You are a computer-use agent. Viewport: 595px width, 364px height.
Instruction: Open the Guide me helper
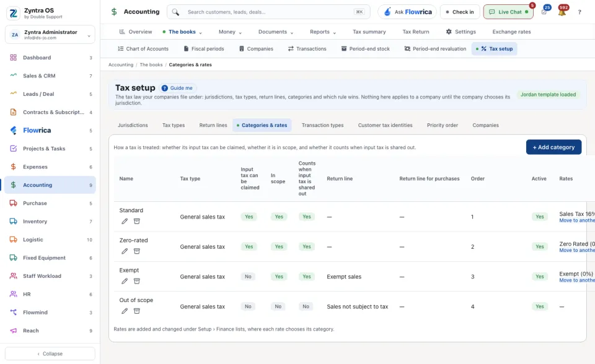coord(178,88)
